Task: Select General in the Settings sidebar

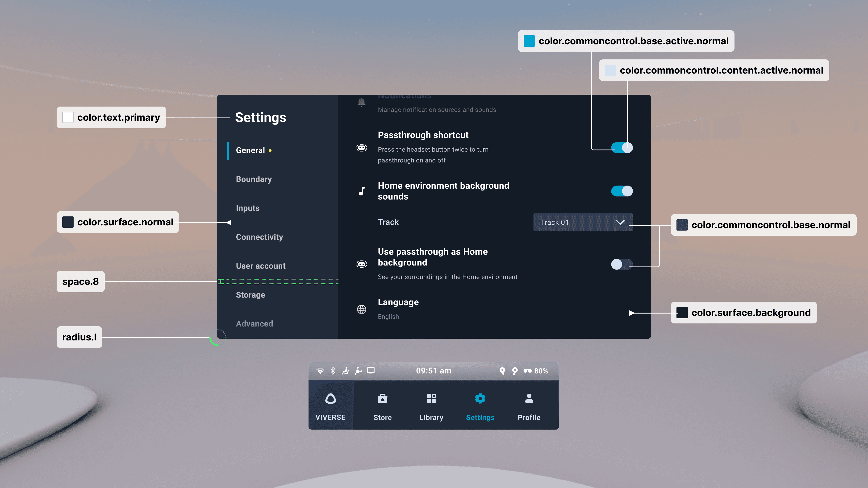Action: pyautogui.click(x=250, y=150)
